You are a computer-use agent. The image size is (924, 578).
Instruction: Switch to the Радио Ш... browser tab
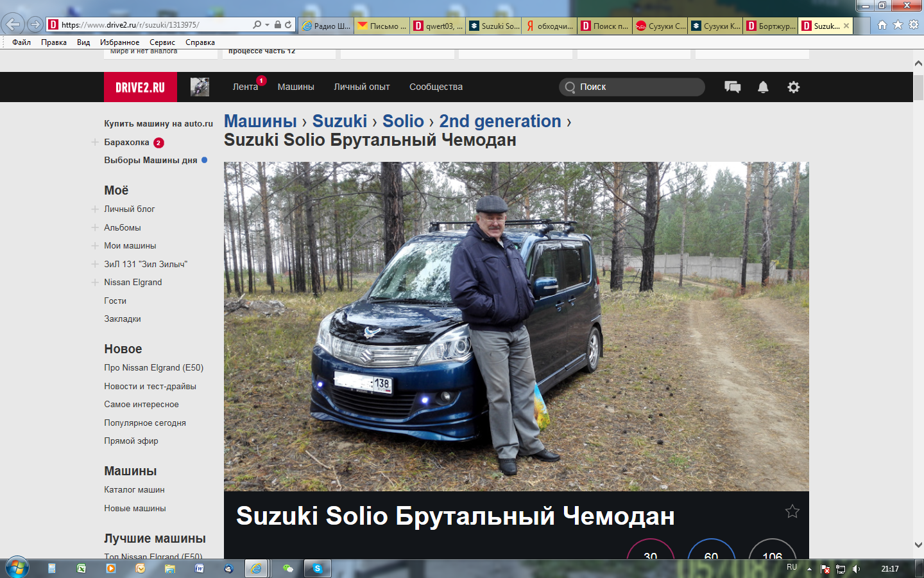coord(326,26)
